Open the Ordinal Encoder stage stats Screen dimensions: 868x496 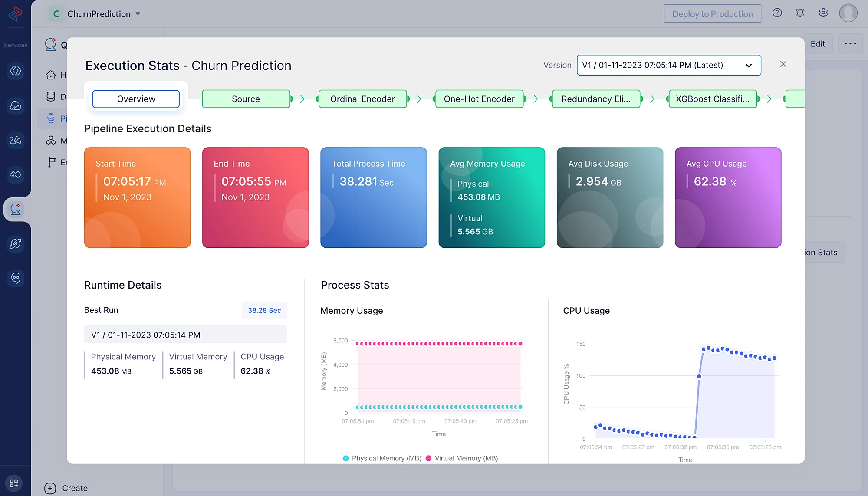[x=362, y=99]
